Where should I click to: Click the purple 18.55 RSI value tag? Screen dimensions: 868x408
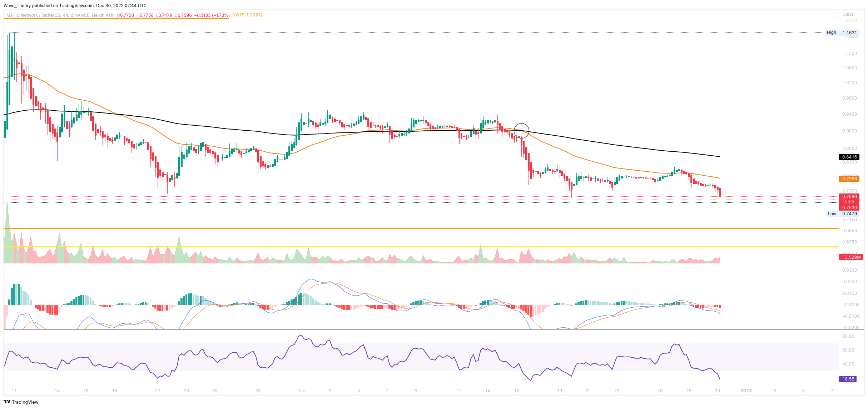[848, 379]
